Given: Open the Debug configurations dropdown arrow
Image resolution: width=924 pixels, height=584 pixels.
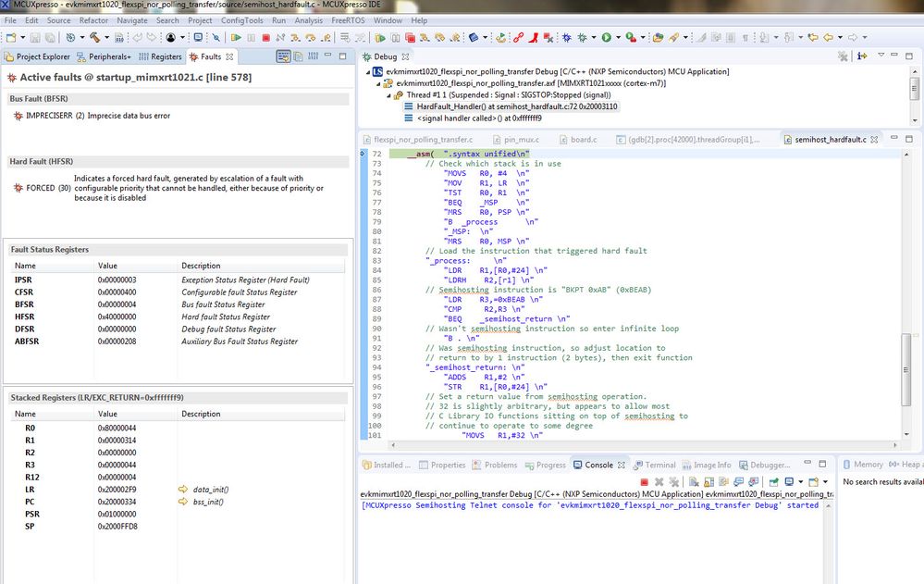Looking at the screenshot, I should coord(82,36).
